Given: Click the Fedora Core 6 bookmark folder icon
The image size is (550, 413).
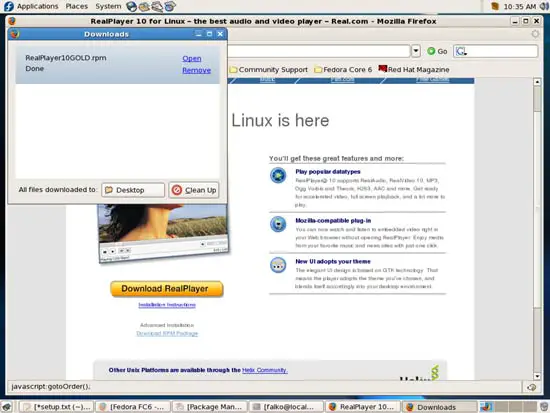Looking at the screenshot, I should click(x=318, y=69).
